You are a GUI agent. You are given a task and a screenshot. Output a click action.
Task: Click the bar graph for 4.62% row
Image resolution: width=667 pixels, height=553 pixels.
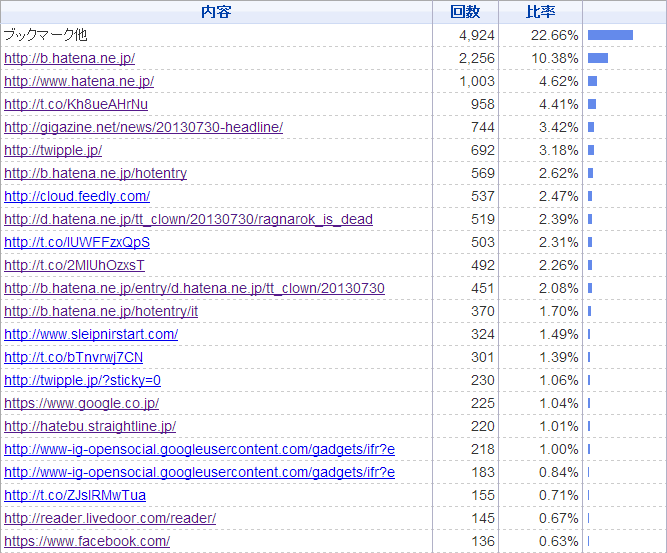point(593,81)
